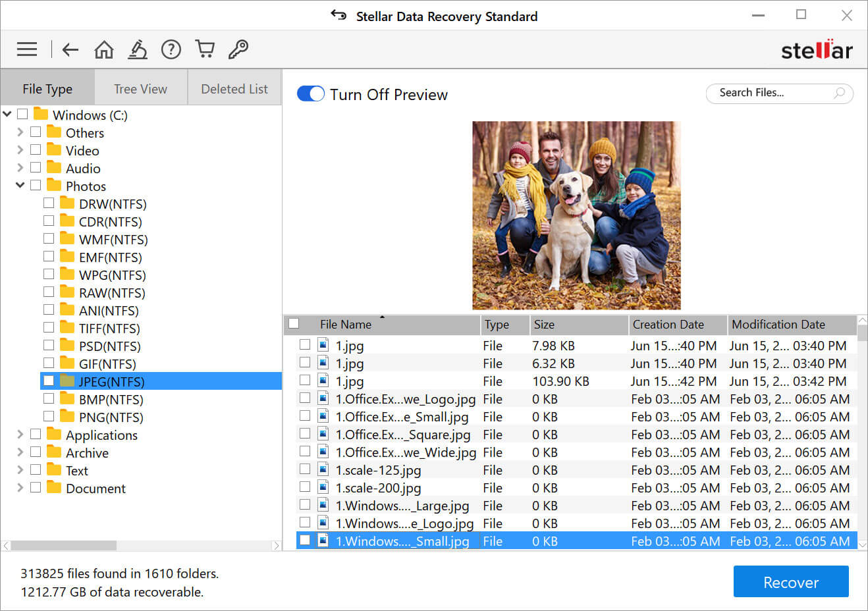Viewport: 868px width, 611px height.
Task: Collapse the Photos folder tree
Action: click(19, 185)
